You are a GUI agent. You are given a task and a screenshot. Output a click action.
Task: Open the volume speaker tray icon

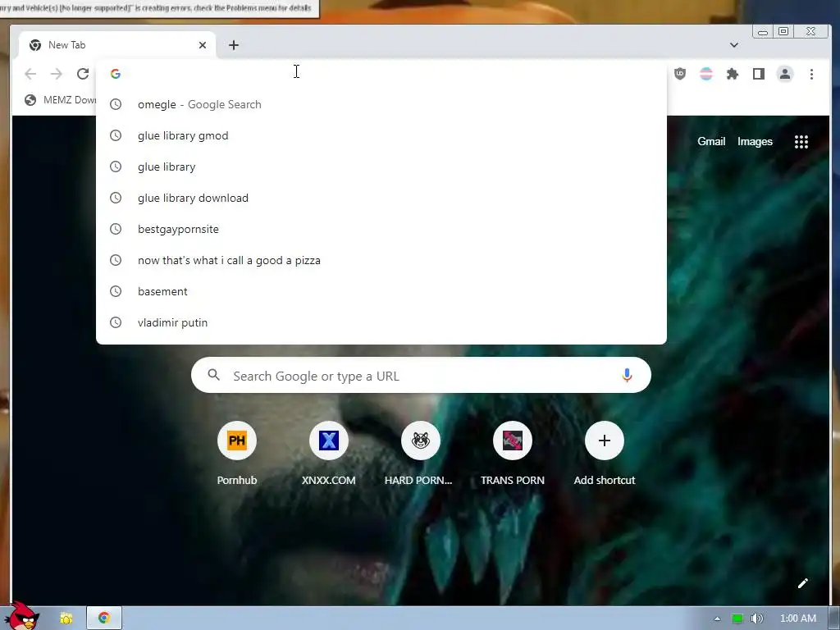[757, 619]
